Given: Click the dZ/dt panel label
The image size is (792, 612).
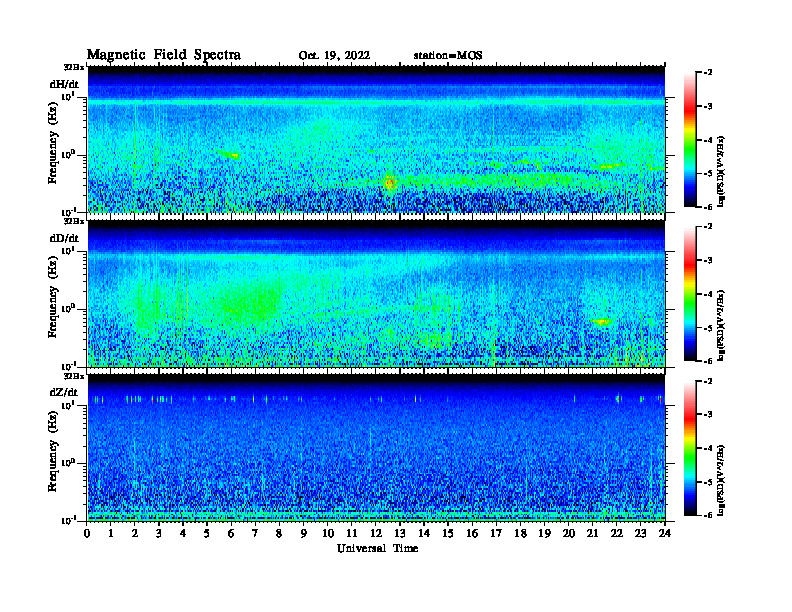Looking at the screenshot, I should pyautogui.click(x=64, y=392).
